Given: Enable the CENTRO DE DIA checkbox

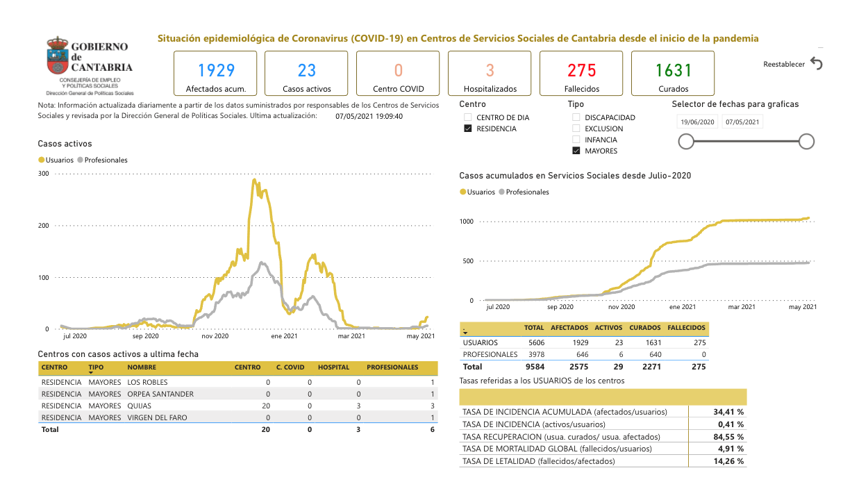Looking at the screenshot, I should 468,117.
